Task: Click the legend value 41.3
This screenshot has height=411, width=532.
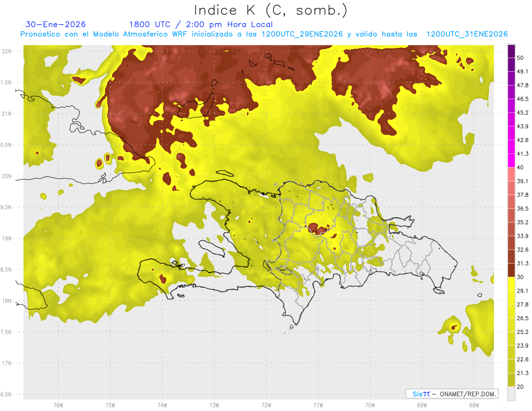Action: pos(523,154)
